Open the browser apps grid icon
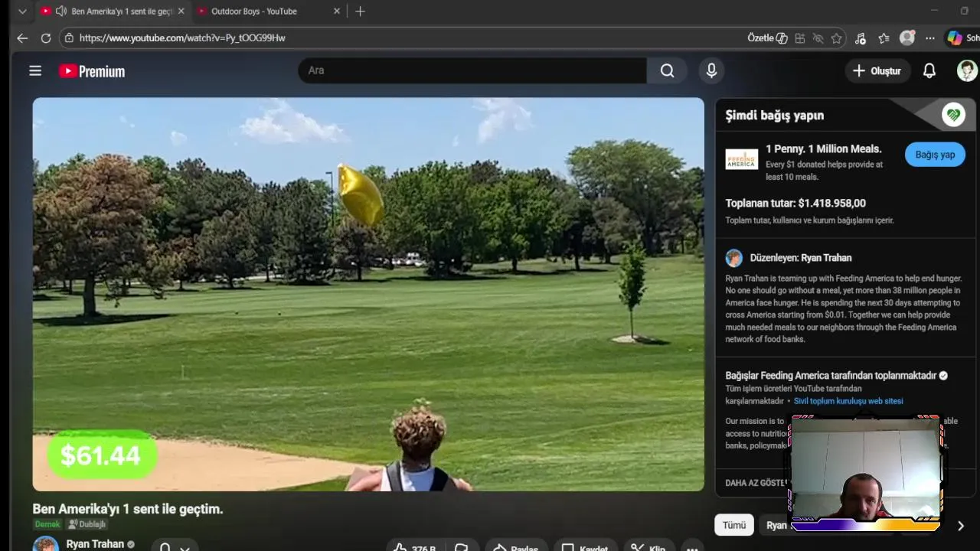Image resolution: width=980 pixels, height=551 pixels. [x=799, y=38]
